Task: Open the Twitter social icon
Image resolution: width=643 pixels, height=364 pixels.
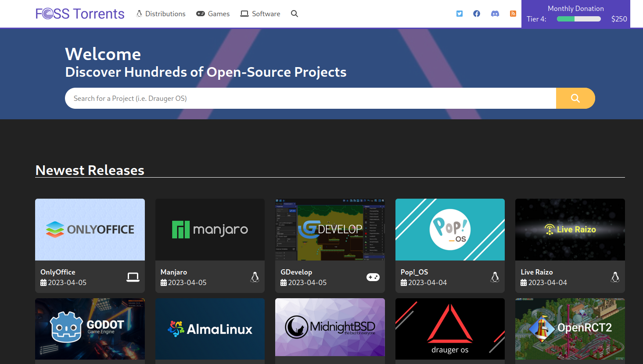Action: click(459, 14)
